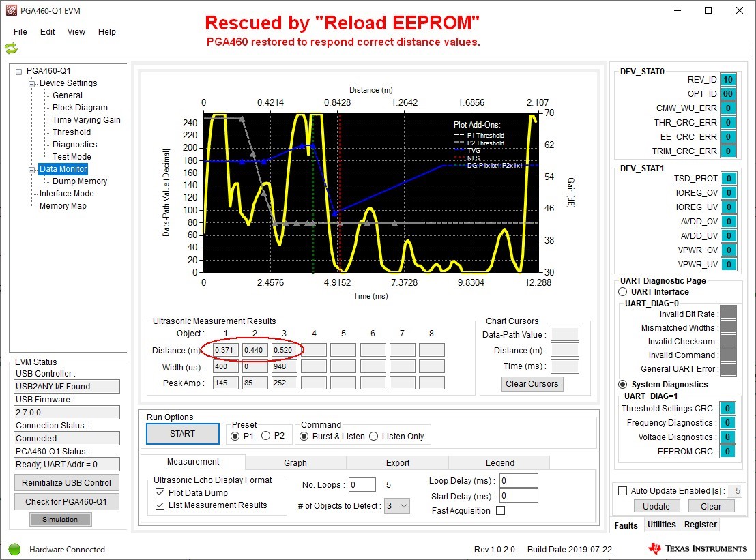
Task: Click the Start Delay (ms) field
Action: (x=519, y=496)
